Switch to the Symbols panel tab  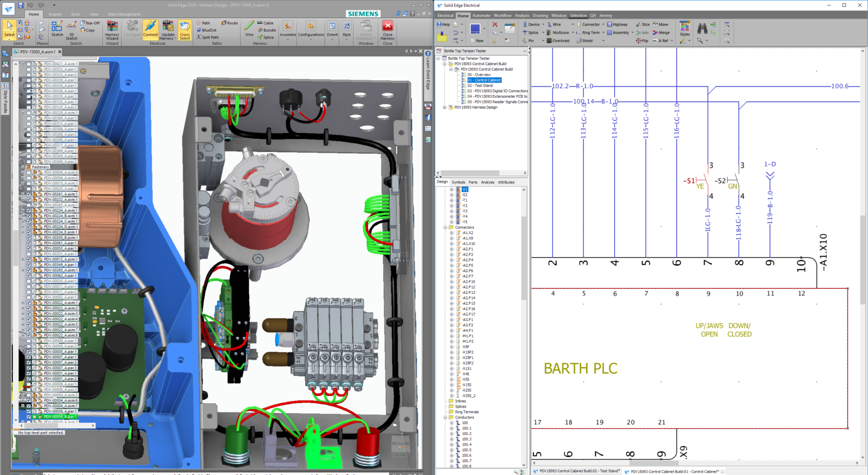click(x=458, y=182)
